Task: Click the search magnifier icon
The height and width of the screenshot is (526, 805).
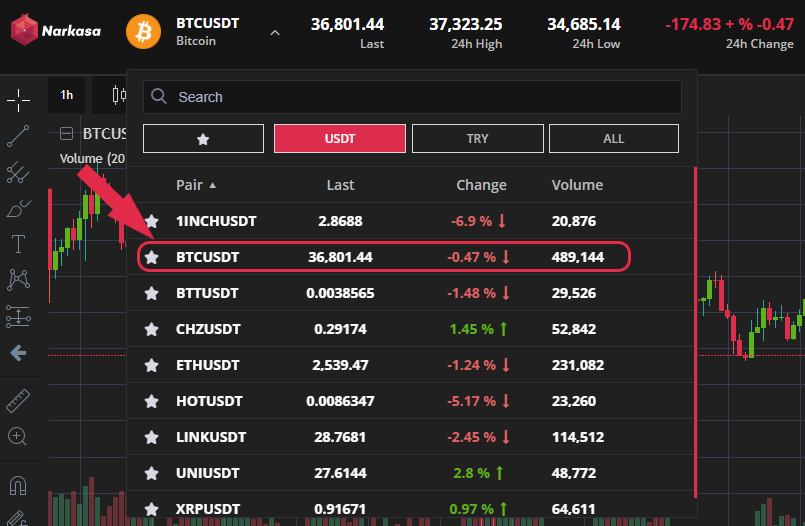Action: [x=159, y=96]
